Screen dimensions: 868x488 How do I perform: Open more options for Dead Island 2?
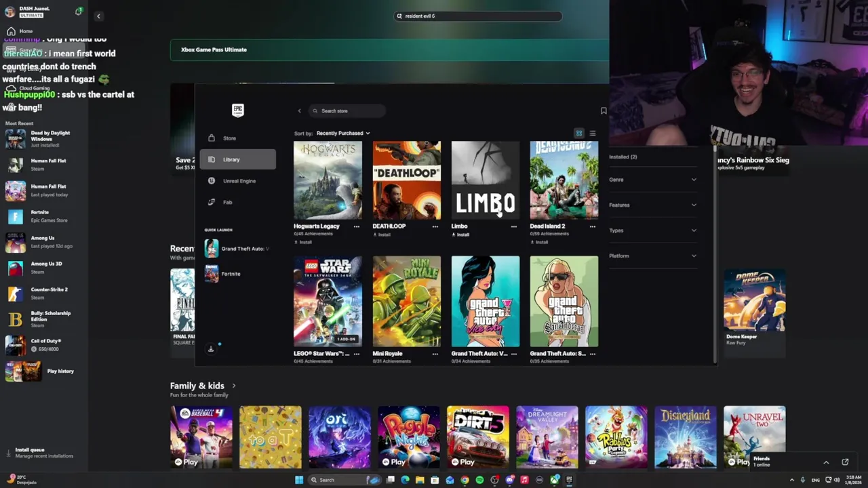pyautogui.click(x=593, y=226)
